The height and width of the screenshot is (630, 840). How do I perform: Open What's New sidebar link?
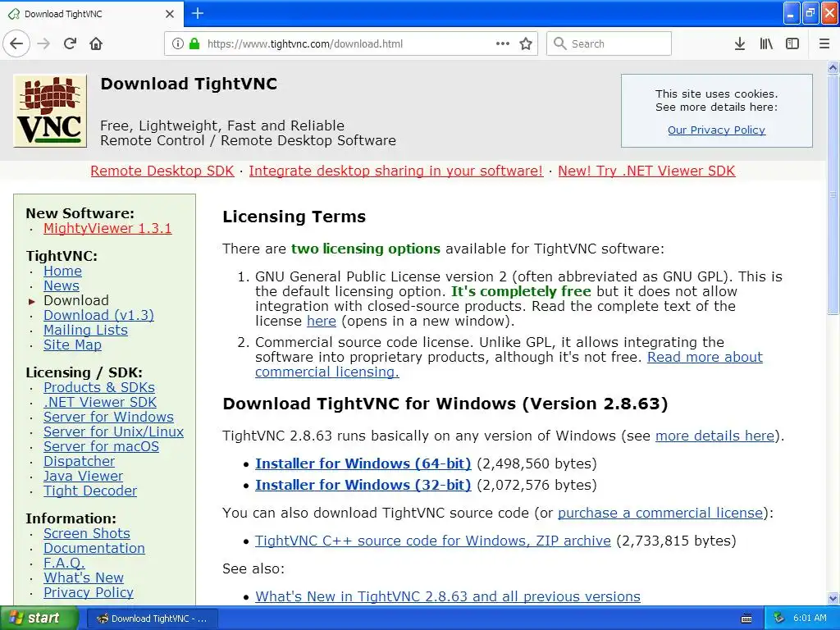[x=84, y=577]
